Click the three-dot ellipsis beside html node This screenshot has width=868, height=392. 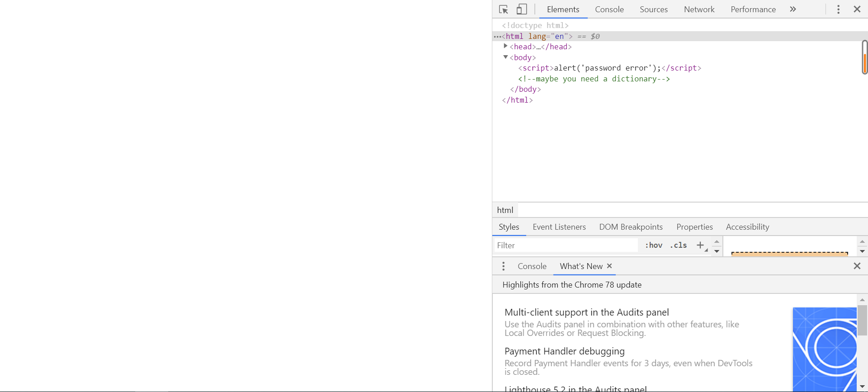(497, 37)
